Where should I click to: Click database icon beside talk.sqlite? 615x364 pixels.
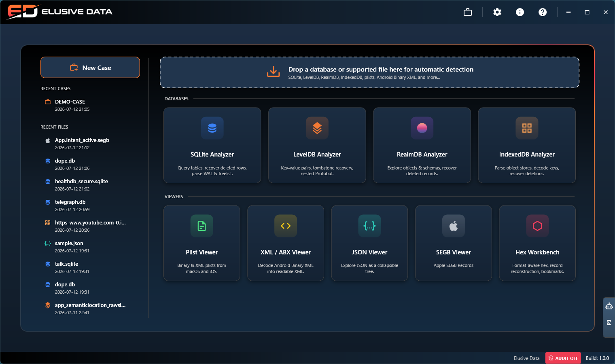pos(48,264)
